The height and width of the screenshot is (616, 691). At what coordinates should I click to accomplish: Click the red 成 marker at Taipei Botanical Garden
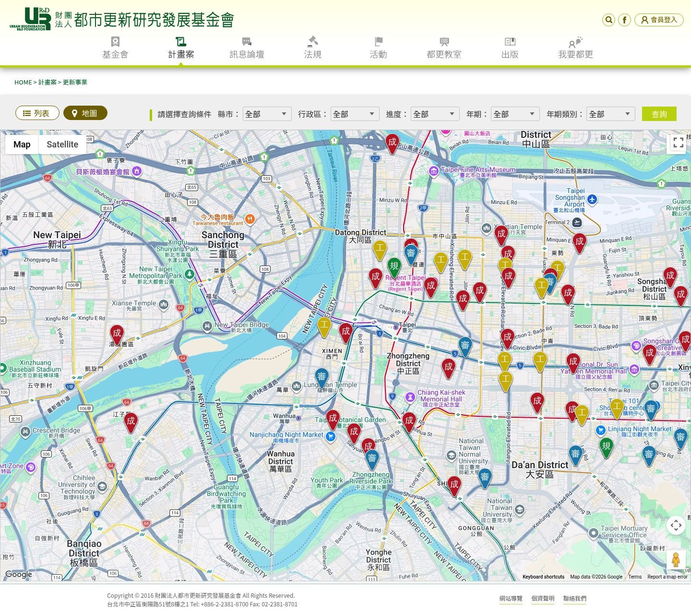pyautogui.click(x=333, y=420)
